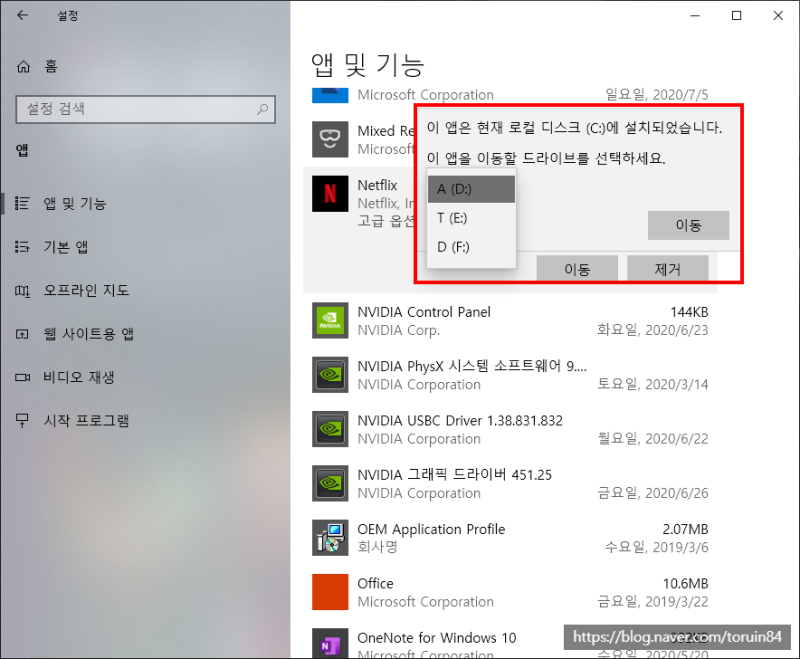
Task: Click the 시작 프로그램 icon
Action: pyautogui.click(x=22, y=420)
